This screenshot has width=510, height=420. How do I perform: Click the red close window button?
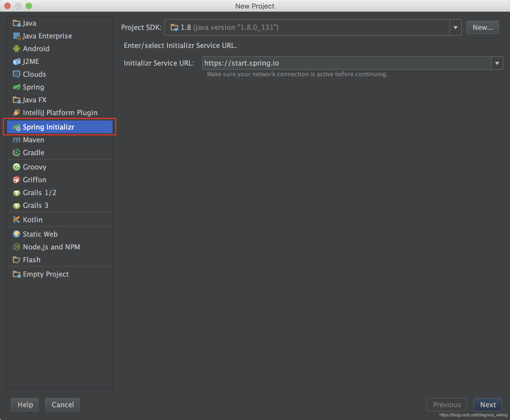click(7, 6)
